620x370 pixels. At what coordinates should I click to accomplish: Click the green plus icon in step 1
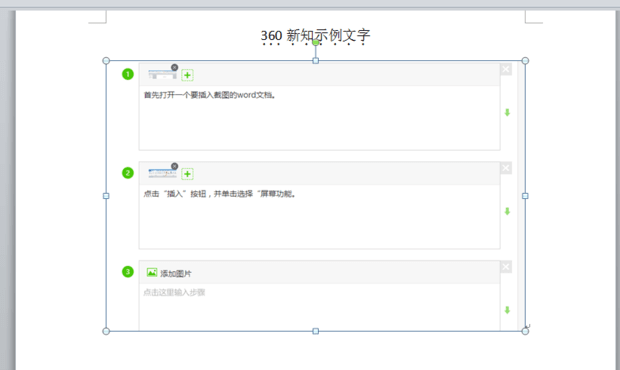187,75
